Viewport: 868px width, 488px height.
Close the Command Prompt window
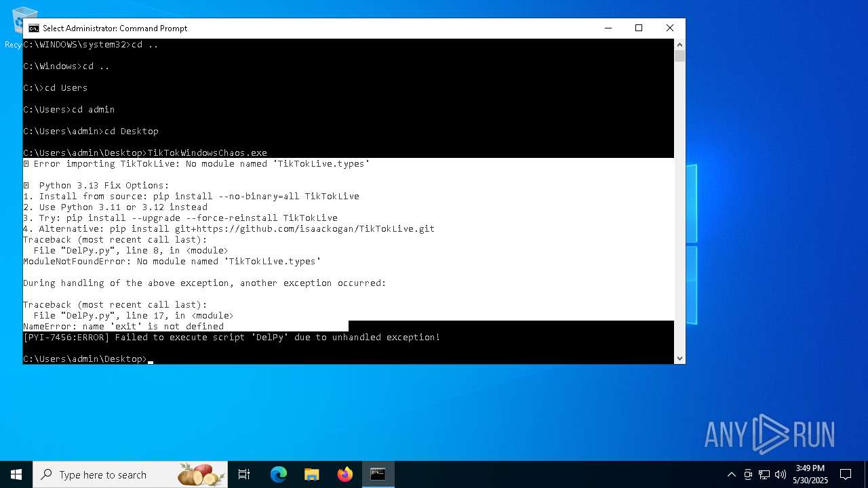pos(670,28)
